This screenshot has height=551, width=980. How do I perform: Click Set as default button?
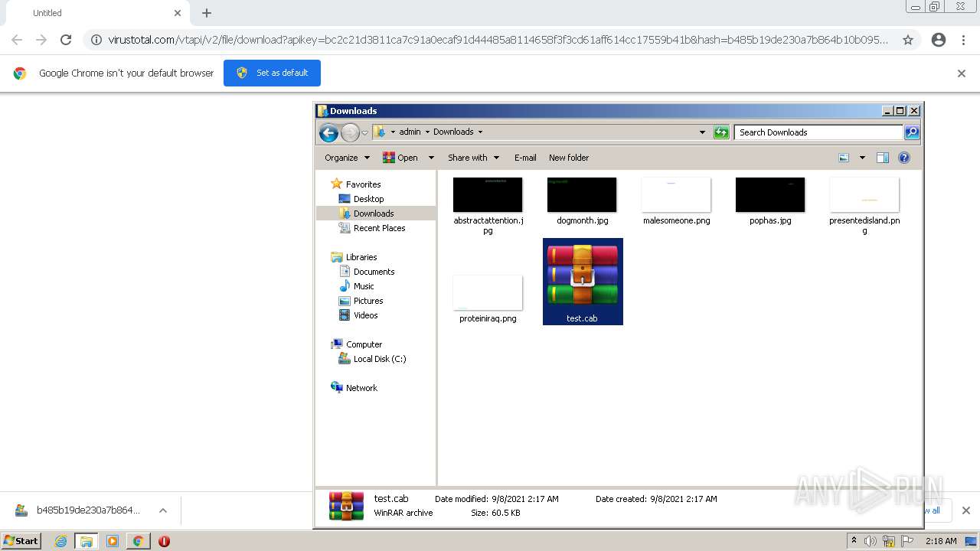coord(272,73)
